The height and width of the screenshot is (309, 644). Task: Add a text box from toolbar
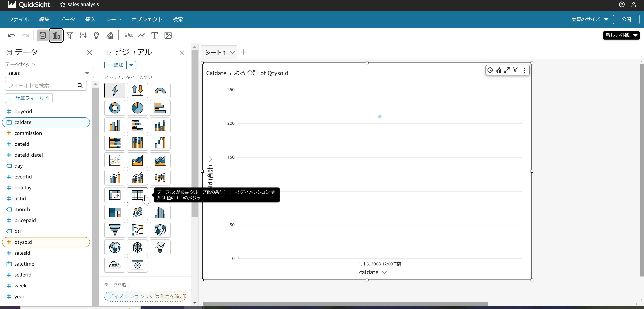(154, 36)
